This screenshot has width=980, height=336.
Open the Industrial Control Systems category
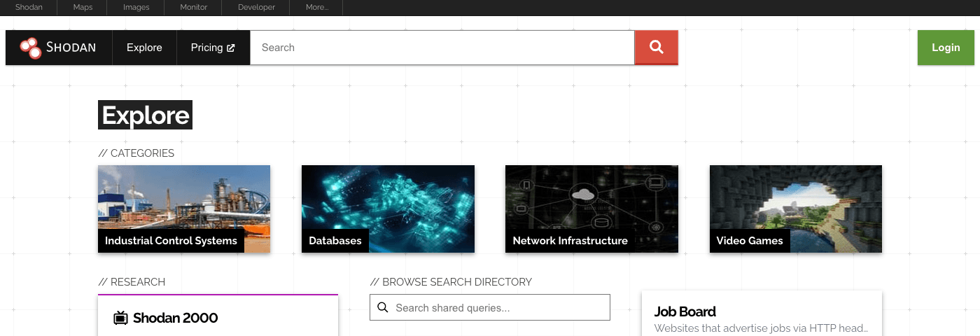[184, 209]
